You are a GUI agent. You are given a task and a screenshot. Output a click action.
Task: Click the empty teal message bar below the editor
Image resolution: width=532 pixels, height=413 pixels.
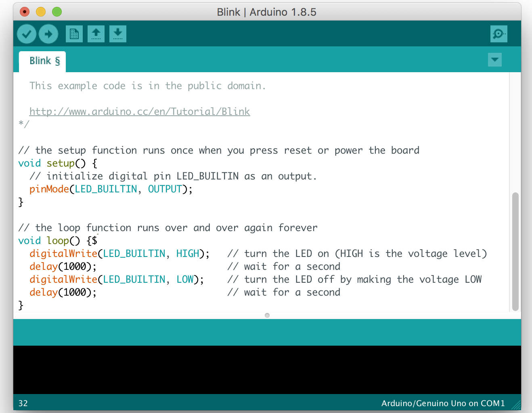(267, 332)
